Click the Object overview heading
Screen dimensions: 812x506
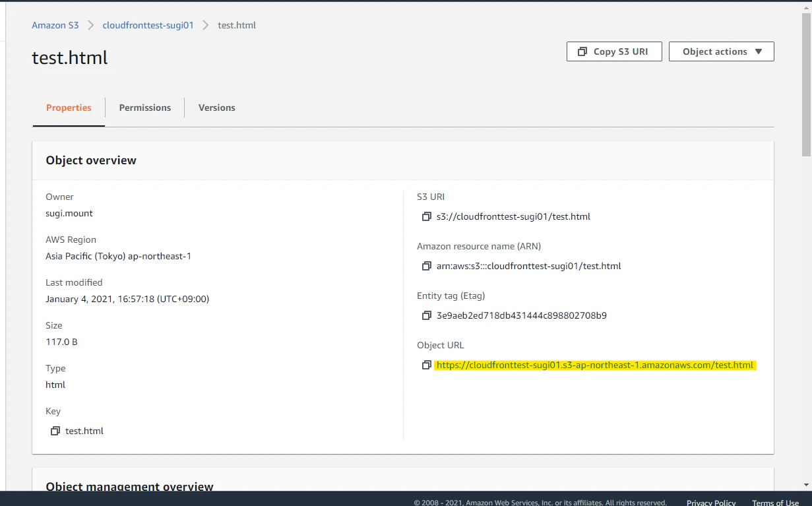point(91,160)
